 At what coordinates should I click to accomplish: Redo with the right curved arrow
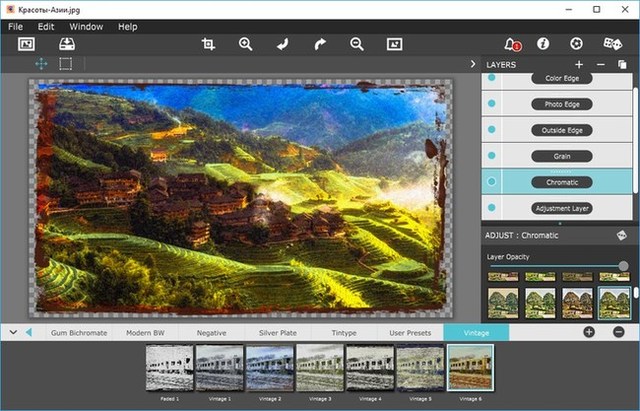320,44
